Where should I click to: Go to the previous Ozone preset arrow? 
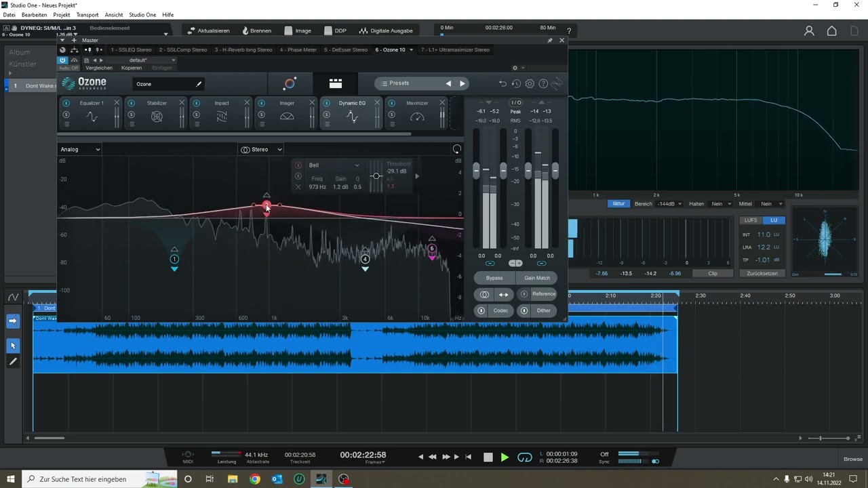click(448, 83)
